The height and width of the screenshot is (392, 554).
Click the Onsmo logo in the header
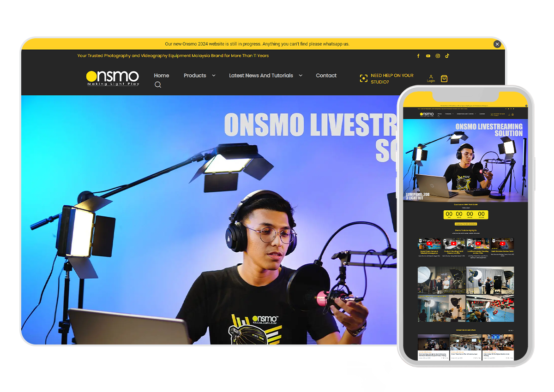click(112, 77)
